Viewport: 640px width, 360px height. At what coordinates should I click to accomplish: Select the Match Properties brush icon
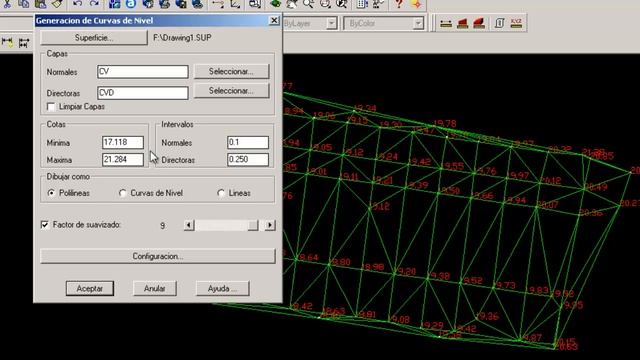57,4
